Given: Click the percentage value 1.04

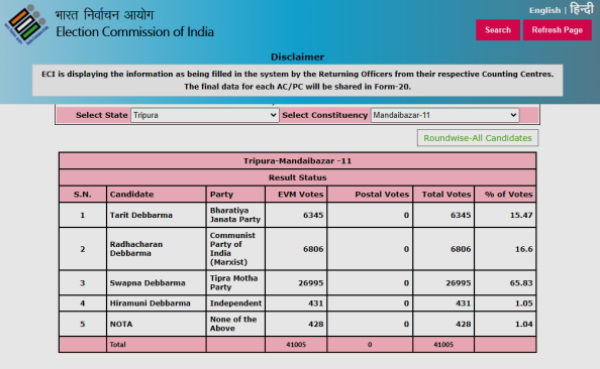Looking at the screenshot, I should (x=523, y=324).
